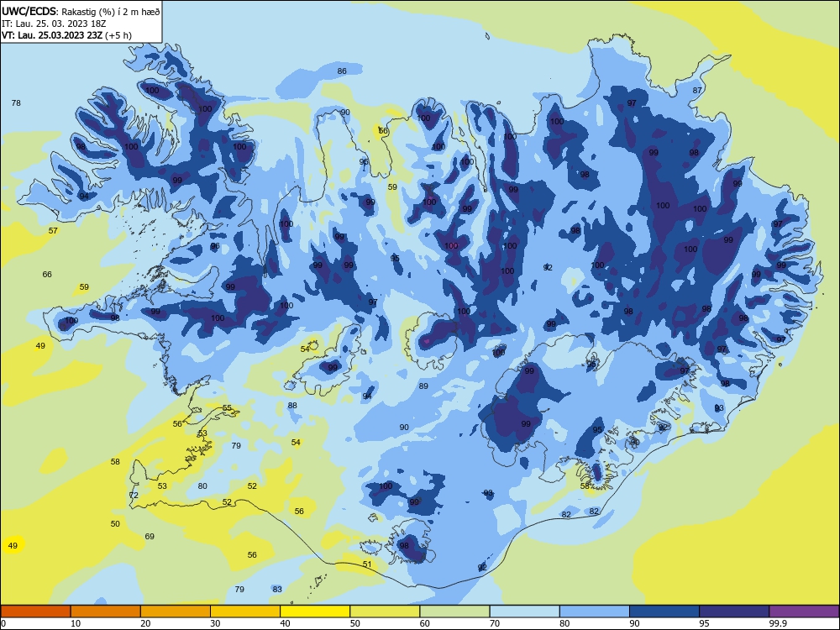Click the dark orange 0–10 legend swatch
Screen dimensions: 840x630
(35, 612)
